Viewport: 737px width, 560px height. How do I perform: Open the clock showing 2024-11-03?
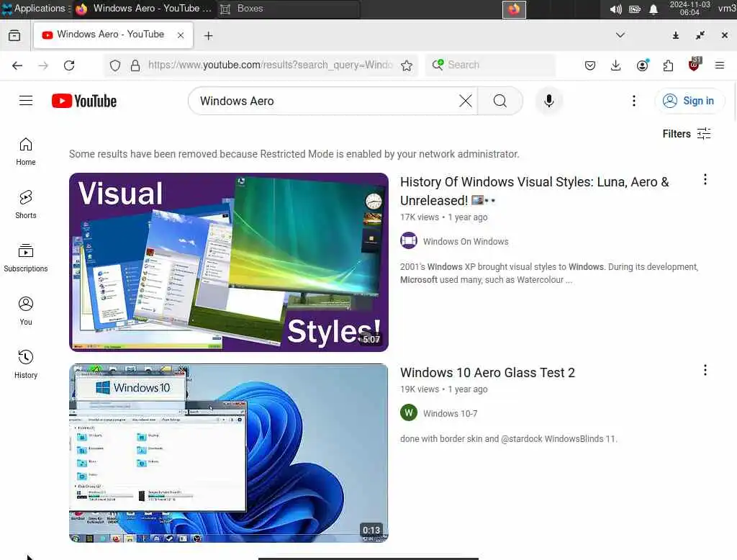coord(689,9)
